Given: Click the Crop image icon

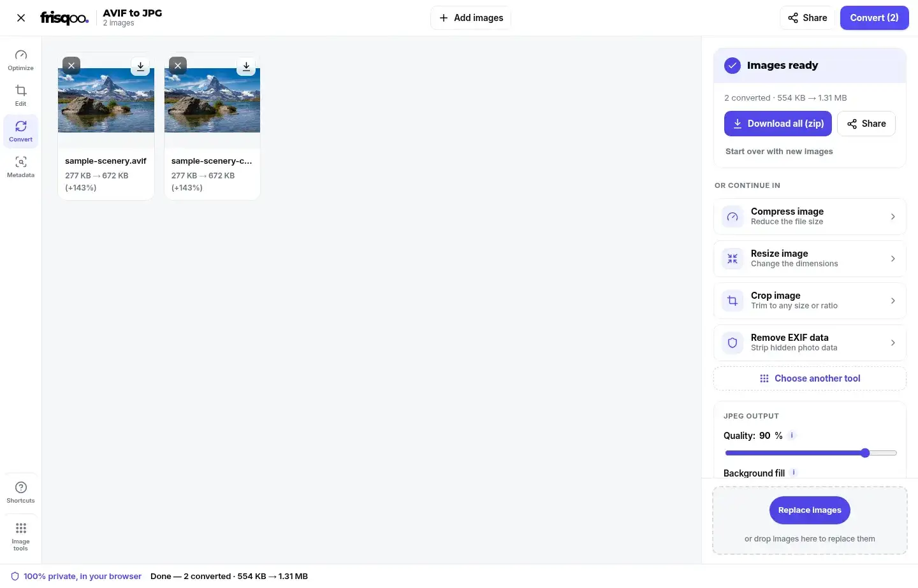Looking at the screenshot, I should (x=732, y=301).
